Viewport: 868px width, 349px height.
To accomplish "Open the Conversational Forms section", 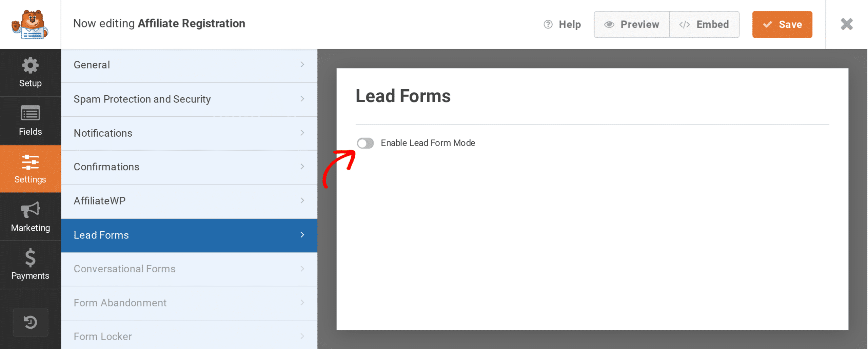I will click(x=189, y=269).
